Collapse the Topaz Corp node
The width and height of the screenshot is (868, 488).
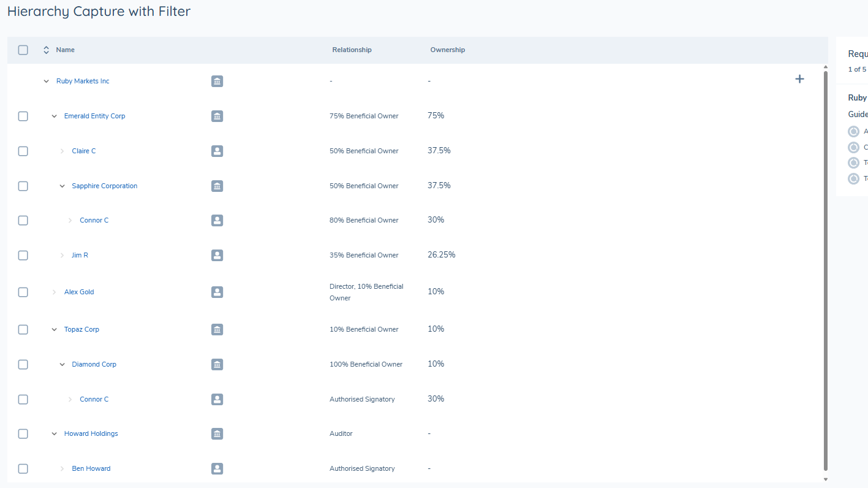pyautogui.click(x=54, y=330)
